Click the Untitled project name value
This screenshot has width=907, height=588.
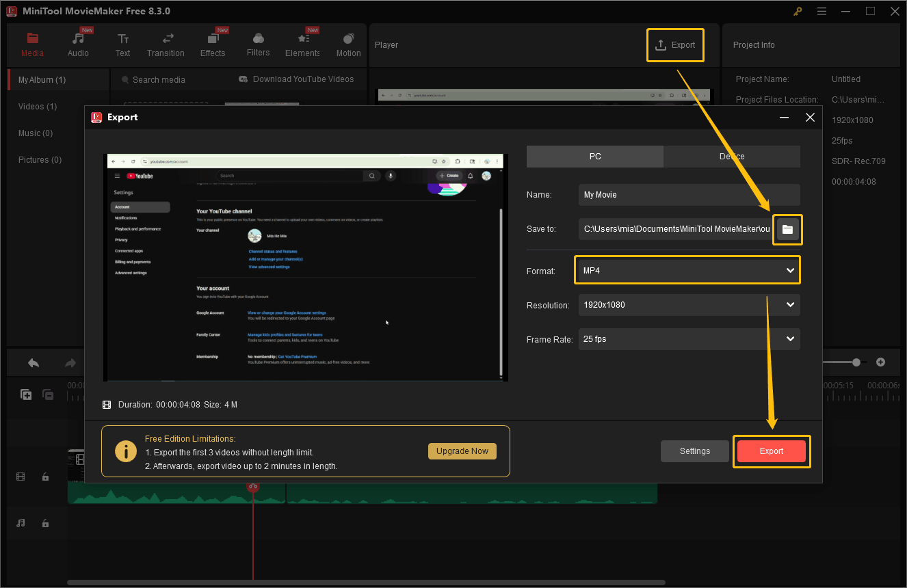[846, 79]
